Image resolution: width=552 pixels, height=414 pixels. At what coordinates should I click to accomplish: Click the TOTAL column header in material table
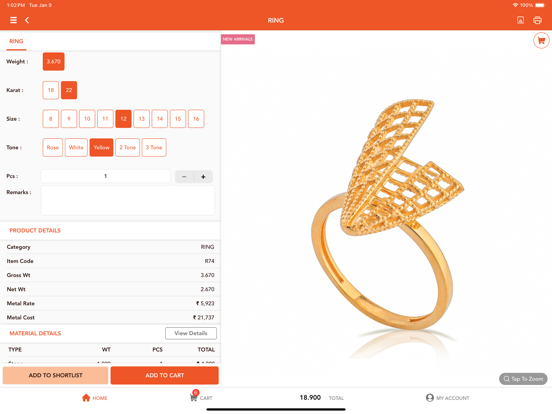pyautogui.click(x=206, y=350)
